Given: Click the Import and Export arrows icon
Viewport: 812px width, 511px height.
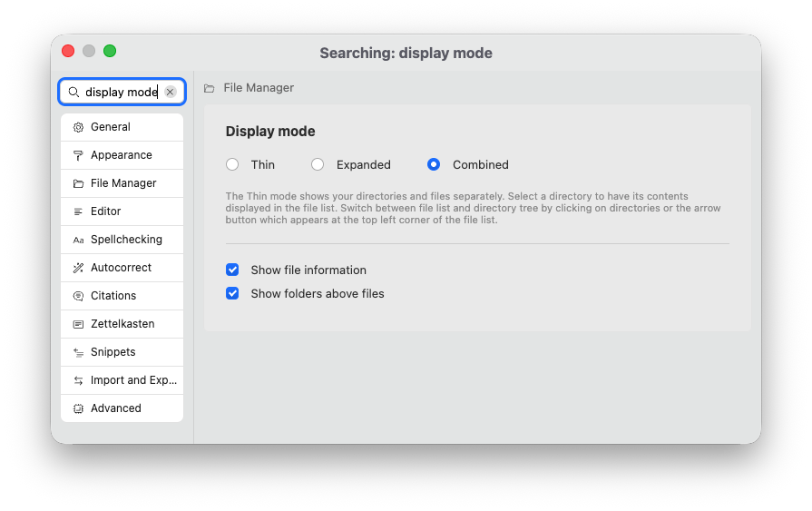Looking at the screenshot, I should [78, 380].
